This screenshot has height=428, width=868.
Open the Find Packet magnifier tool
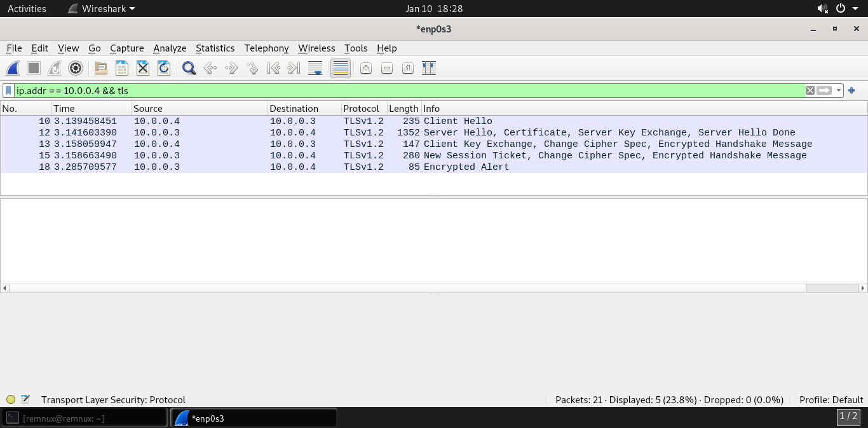point(189,68)
